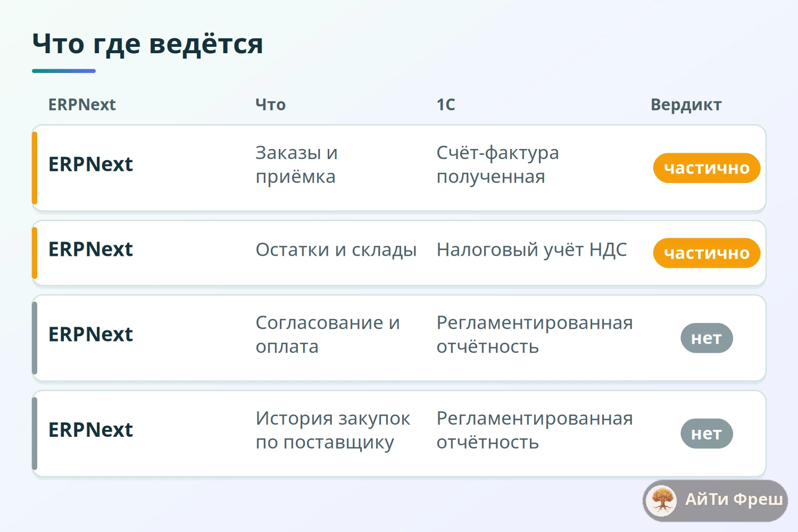Click the title "Что где ведётся"
798x532 pixels.
click(147, 44)
